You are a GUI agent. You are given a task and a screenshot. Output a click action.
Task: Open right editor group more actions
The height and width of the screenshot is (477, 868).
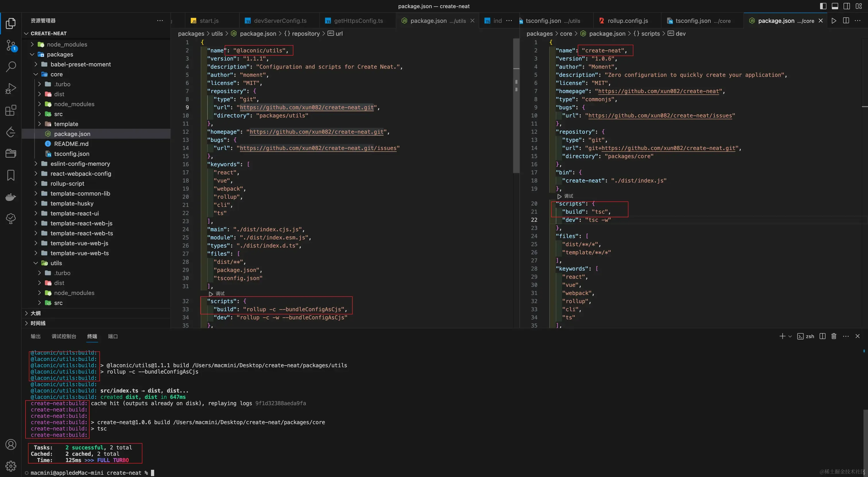pyautogui.click(x=858, y=21)
